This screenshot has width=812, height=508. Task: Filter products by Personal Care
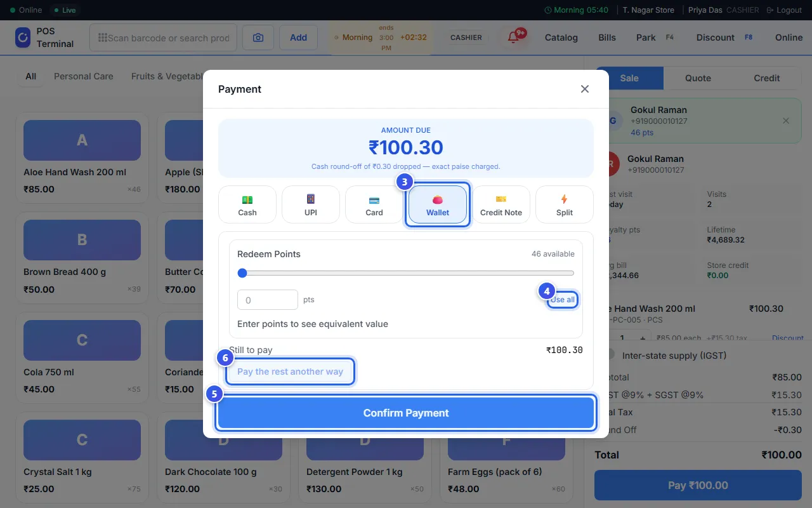84,76
